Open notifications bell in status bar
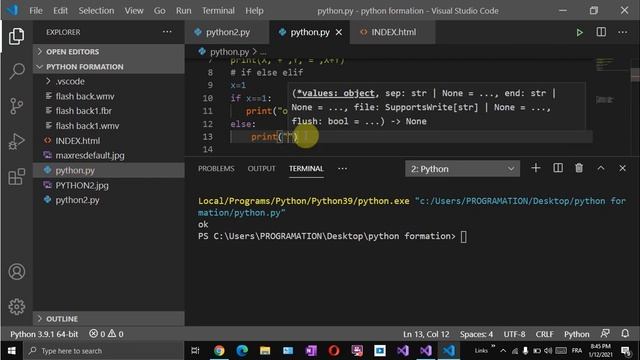The height and width of the screenshot is (360, 640). tap(625, 333)
